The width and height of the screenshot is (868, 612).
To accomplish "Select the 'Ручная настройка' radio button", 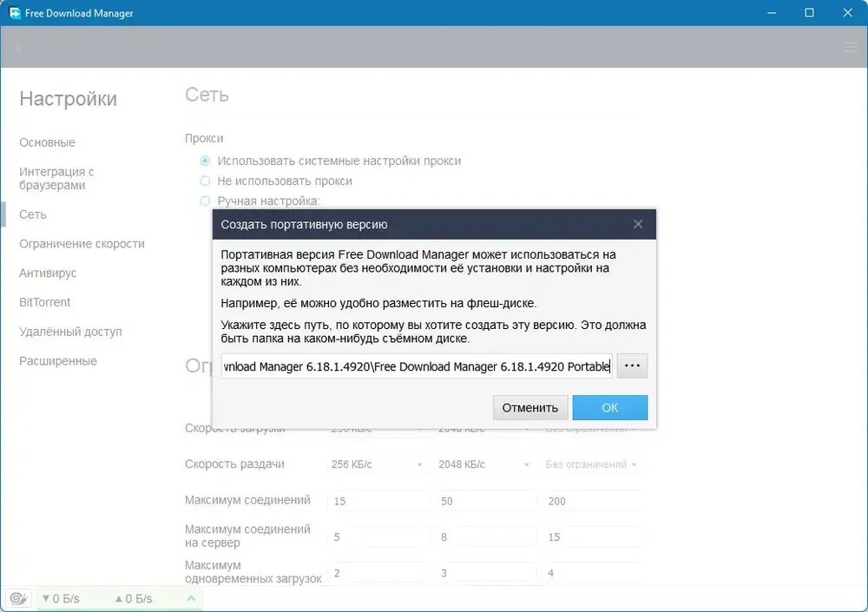I will [205, 201].
